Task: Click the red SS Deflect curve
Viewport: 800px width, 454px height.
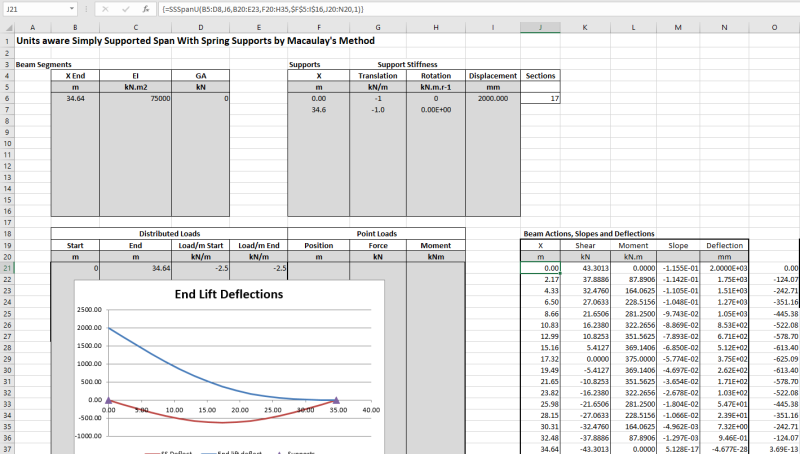Action: tap(222, 422)
